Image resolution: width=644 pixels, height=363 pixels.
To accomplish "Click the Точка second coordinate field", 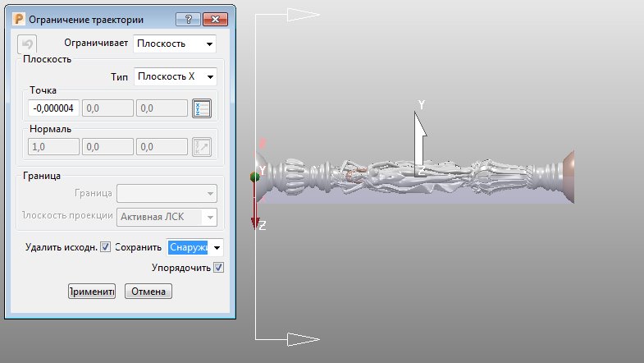I will tap(107, 108).
